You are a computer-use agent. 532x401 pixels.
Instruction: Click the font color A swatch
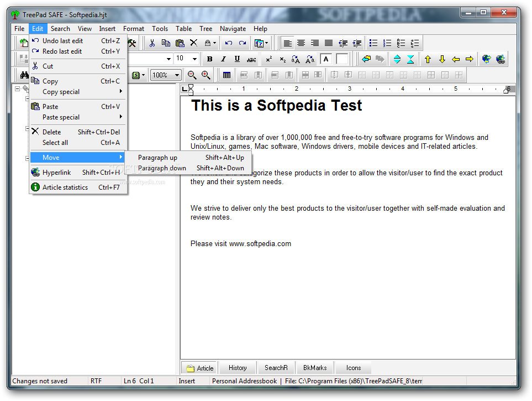[326, 60]
